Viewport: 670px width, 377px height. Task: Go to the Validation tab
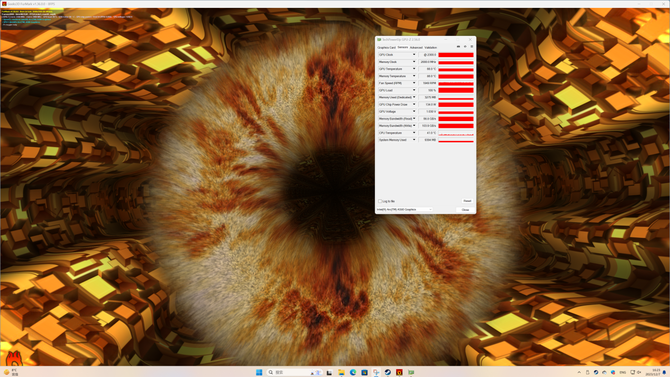tap(431, 47)
